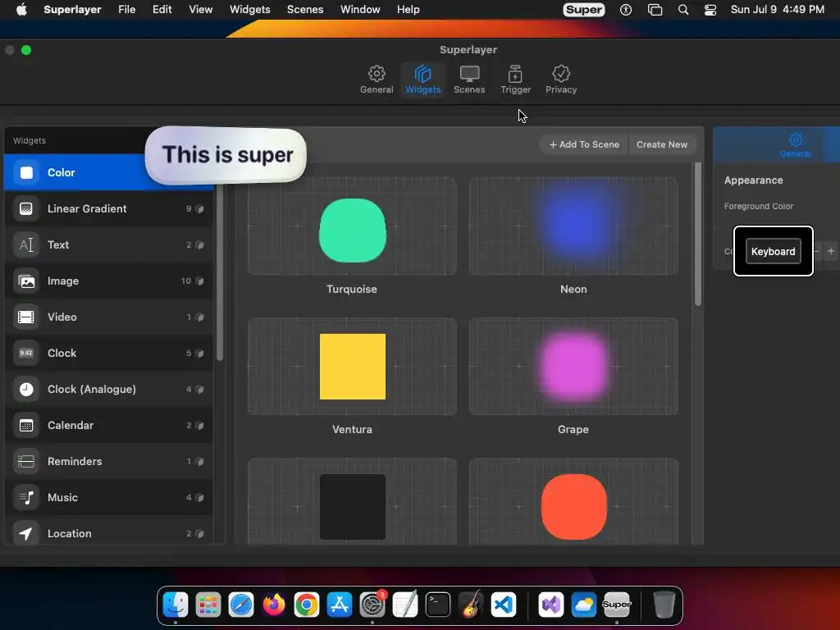Choose the Grape color widget thumbnail
The height and width of the screenshot is (630, 840).
tap(573, 367)
